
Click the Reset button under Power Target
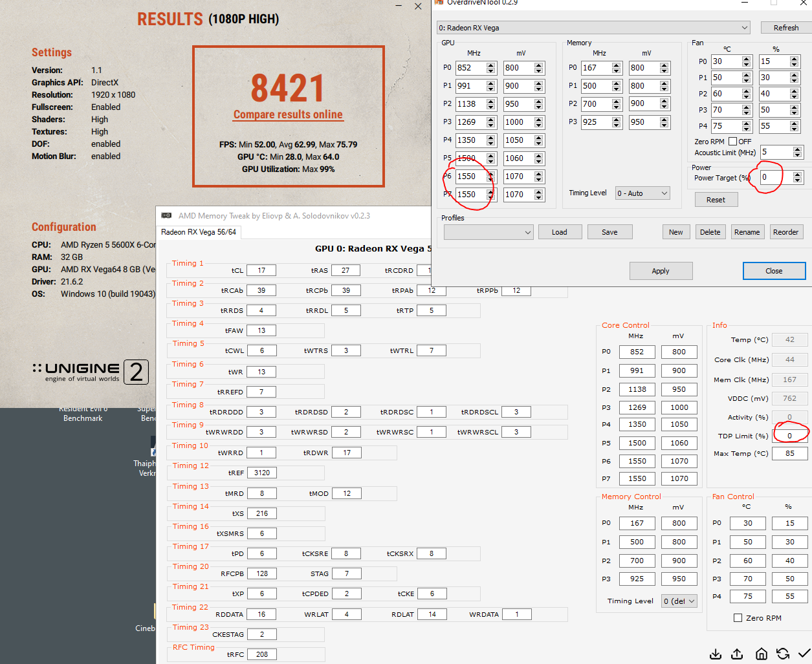[x=716, y=200]
